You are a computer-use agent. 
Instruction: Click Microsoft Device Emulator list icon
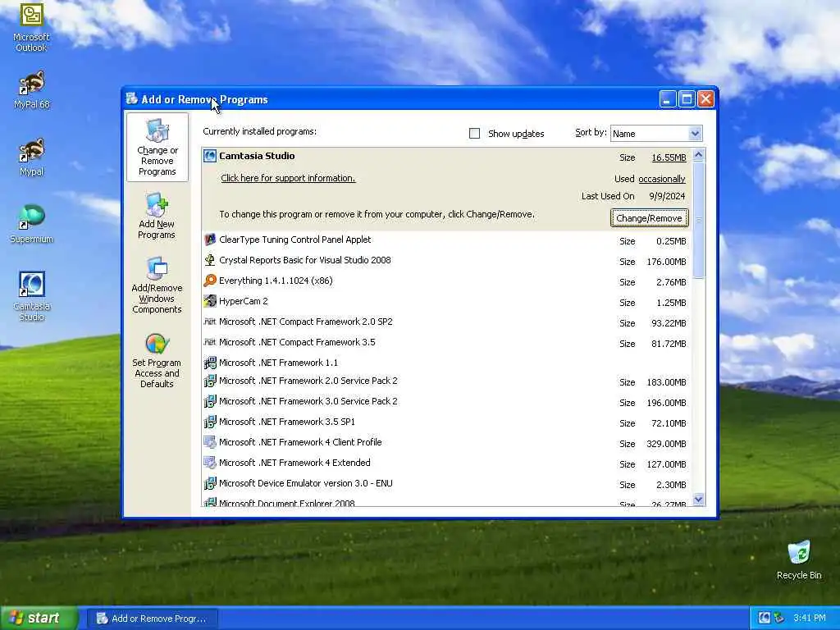[x=210, y=483]
